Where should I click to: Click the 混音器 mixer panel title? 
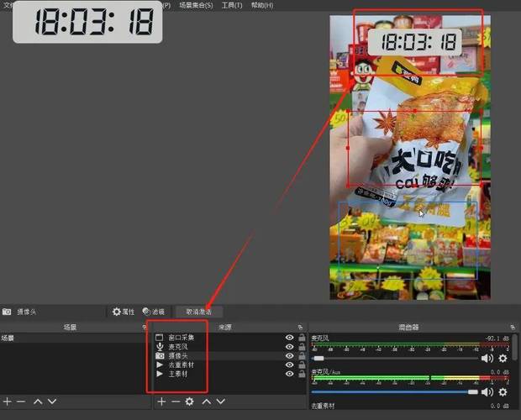tap(408, 328)
